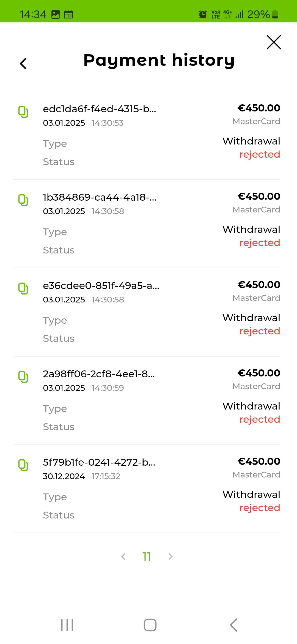297x644 pixels.
Task: Go to previous page of payments
Action: tap(123, 556)
